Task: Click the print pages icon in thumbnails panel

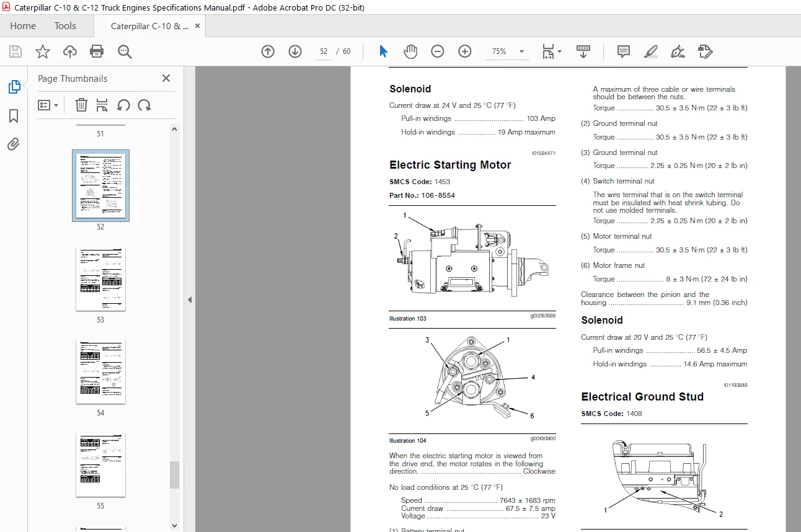Action: point(102,105)
